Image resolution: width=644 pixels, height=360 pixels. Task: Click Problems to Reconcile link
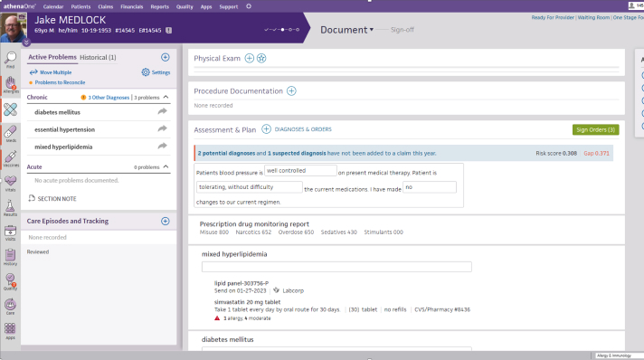(60, 82)
